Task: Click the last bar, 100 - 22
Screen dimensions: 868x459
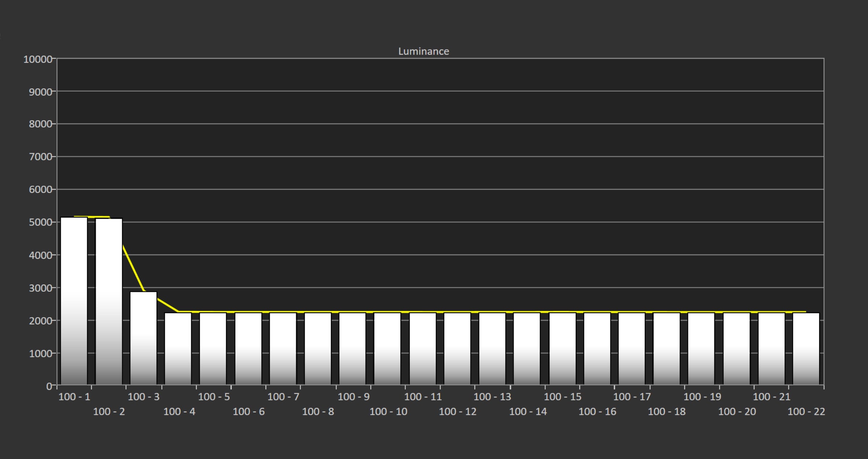Action: click(806, 349)
